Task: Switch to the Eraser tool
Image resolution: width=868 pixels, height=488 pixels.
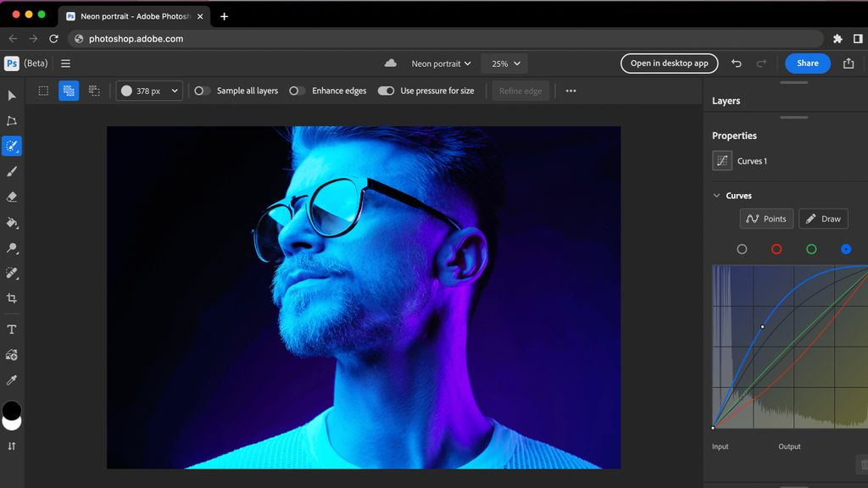Action: (12, 197)
